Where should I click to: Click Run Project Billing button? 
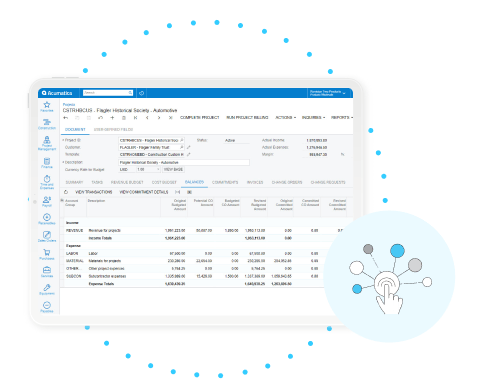click(x=247, y=117)
